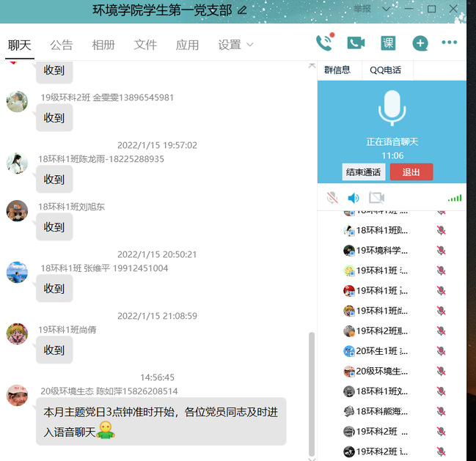Click the 结束通话 button
The image size is (476, 461).
(363, 172)
